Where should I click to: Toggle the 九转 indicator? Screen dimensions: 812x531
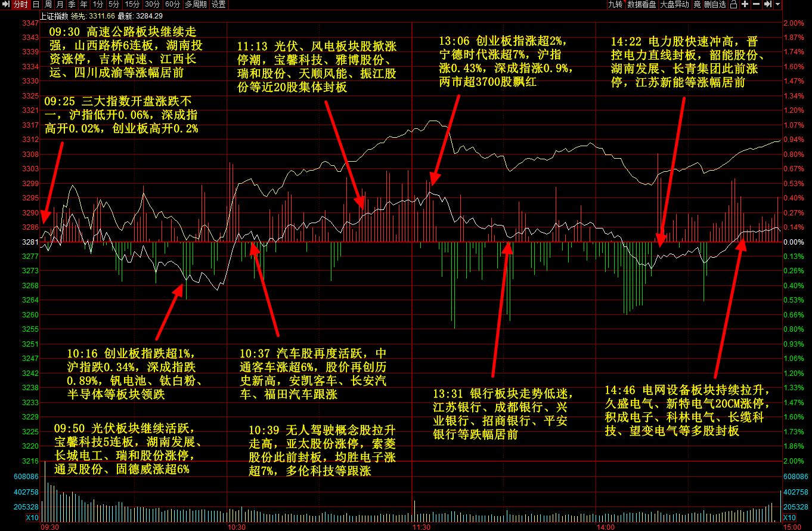click(x=615, y=4)
